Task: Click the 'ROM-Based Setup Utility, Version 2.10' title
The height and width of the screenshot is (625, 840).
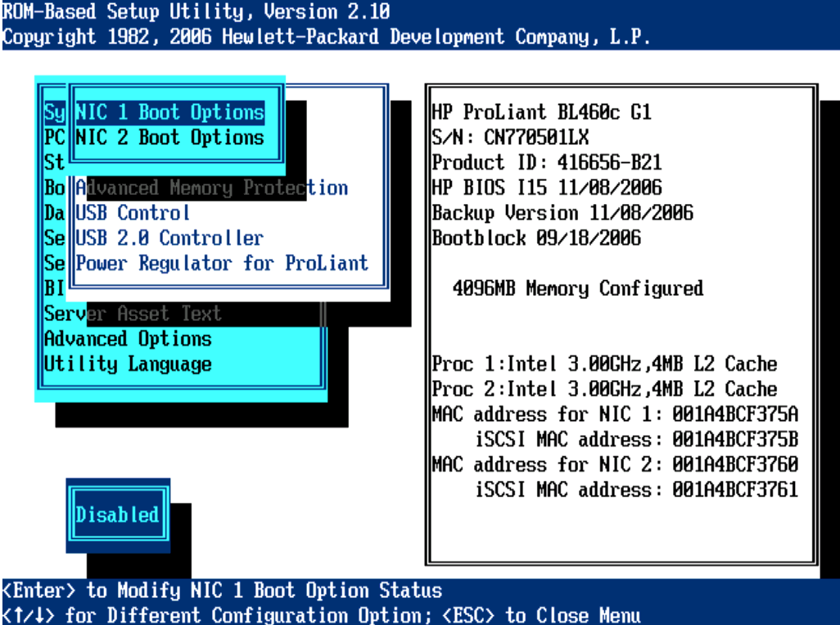Action: 196,11
